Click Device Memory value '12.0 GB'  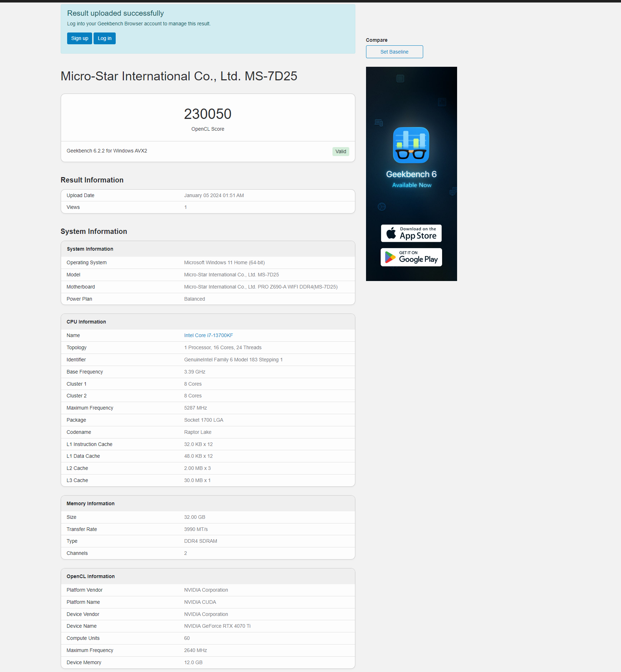pyautogui.click(x=193, y=662)
